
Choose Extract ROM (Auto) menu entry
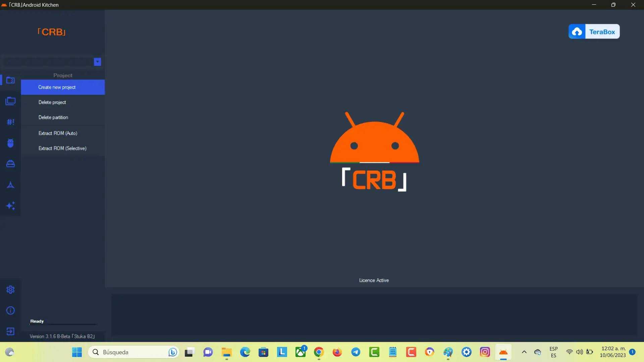[58, 133]
